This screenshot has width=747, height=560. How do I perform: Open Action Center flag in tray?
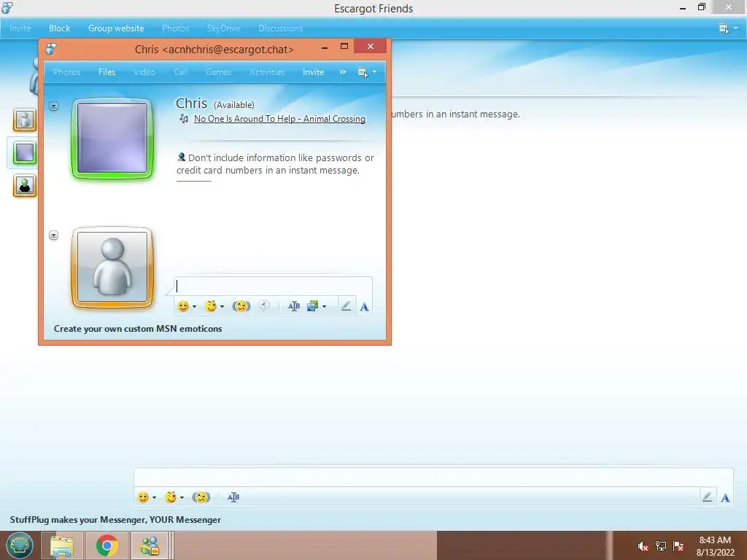(678, 545)
